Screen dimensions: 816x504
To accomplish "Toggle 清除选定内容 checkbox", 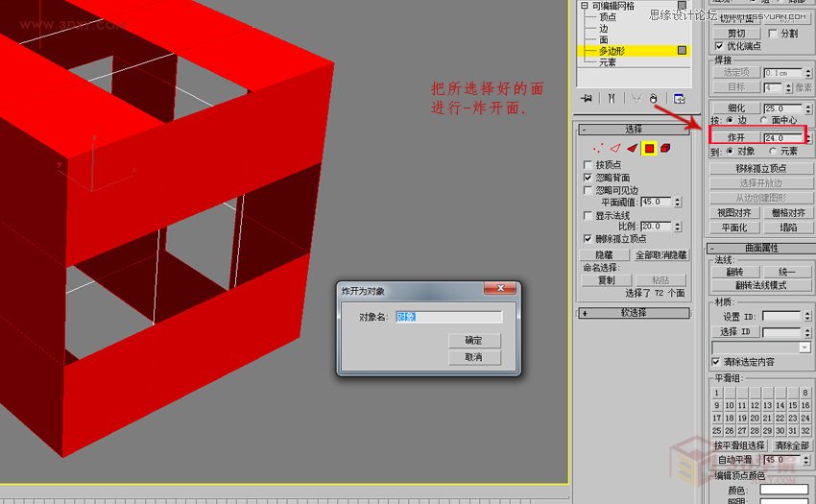I will (716, 361).
